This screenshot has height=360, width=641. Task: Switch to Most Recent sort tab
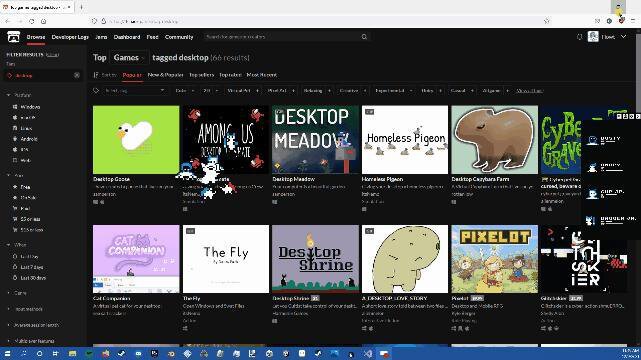click(262, 75)
